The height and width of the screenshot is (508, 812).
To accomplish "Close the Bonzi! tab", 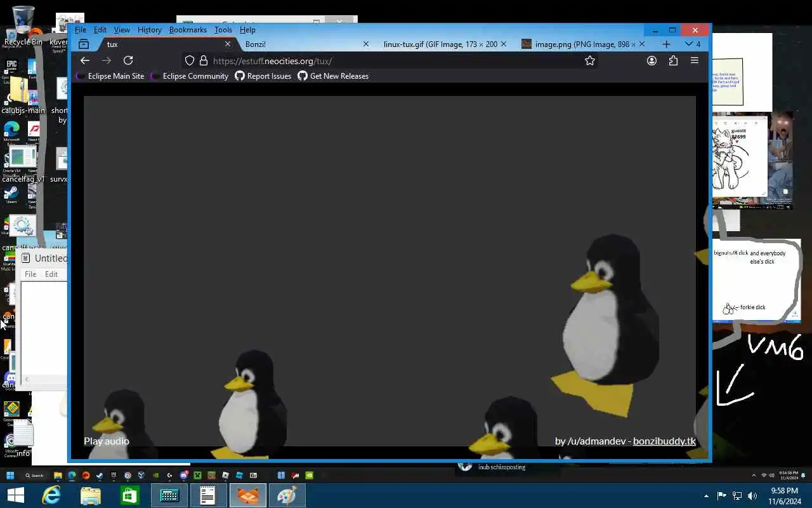I will click(365, 44).
